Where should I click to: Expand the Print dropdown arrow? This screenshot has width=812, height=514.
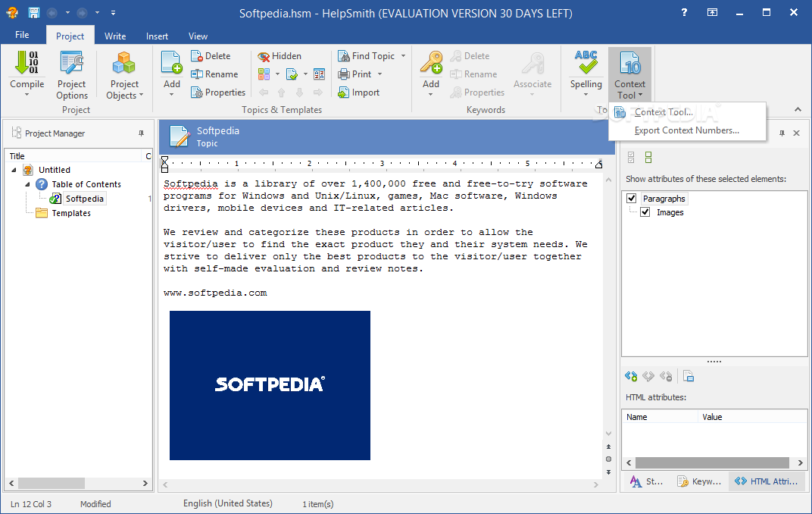(x=379, y=74)
